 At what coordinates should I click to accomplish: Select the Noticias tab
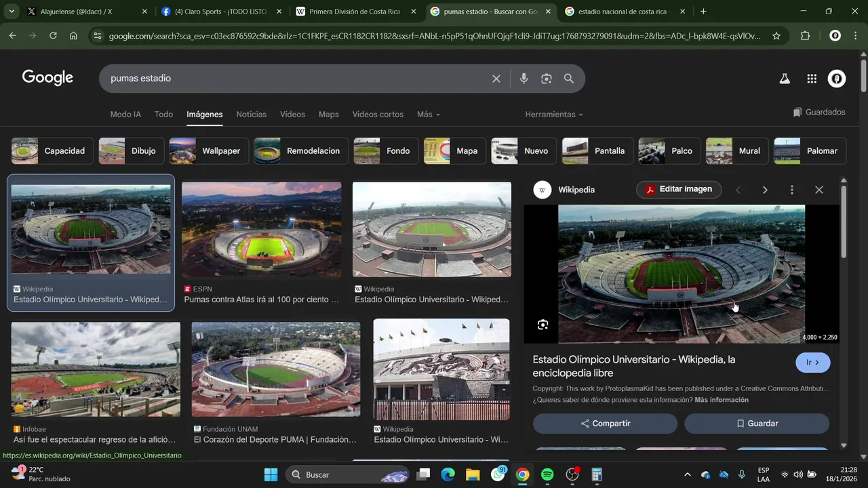(251, 115)
